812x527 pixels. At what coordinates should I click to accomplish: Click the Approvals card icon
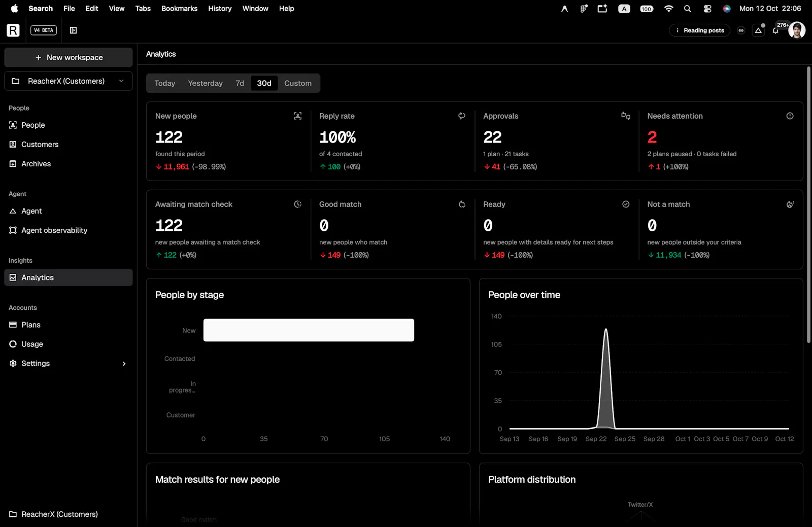tap(626, 116)
